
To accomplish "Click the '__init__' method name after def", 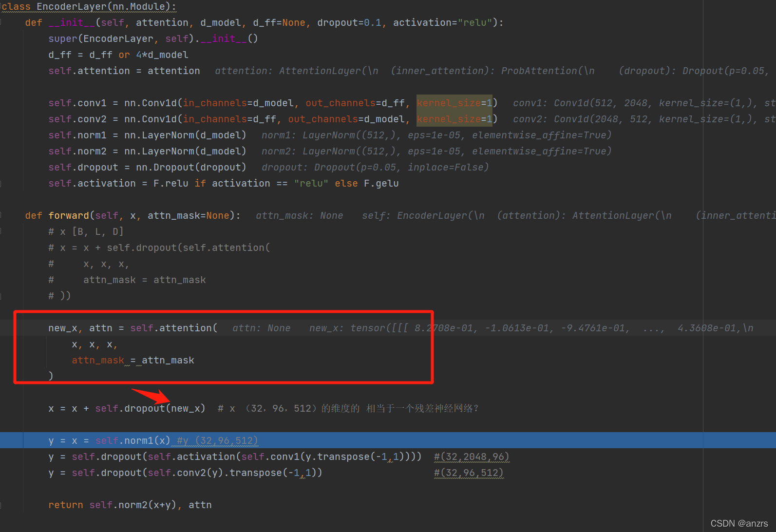I will click(71, 22).
